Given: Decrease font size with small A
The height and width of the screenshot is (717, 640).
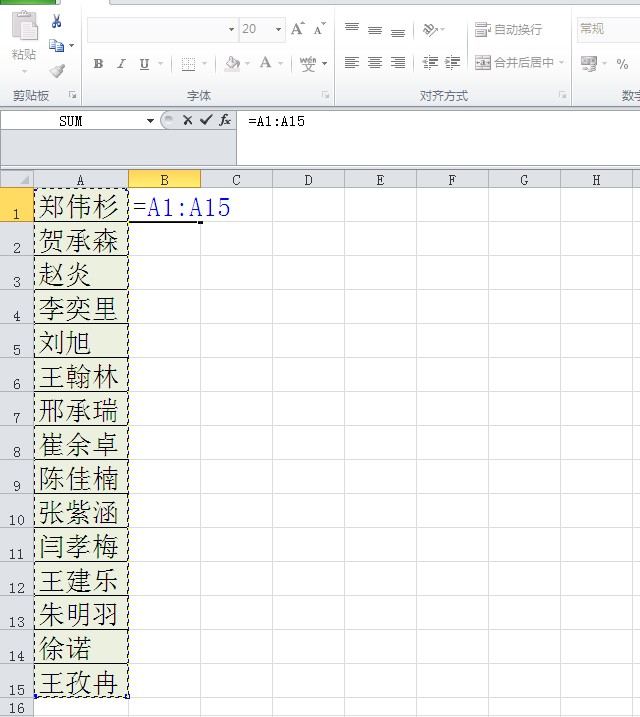Looking at the screenshot, I should 320,29.
